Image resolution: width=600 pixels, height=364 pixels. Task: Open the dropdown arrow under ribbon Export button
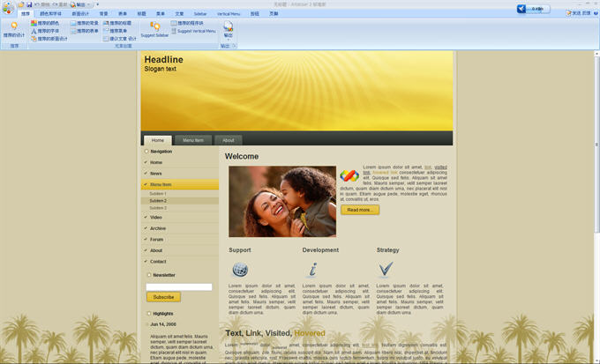coord(228,40)
